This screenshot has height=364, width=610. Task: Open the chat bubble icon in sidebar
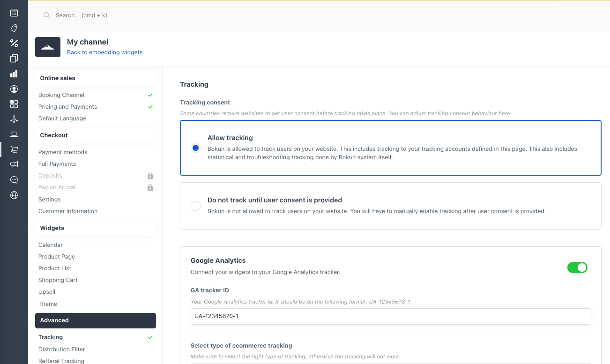[14, 180]
